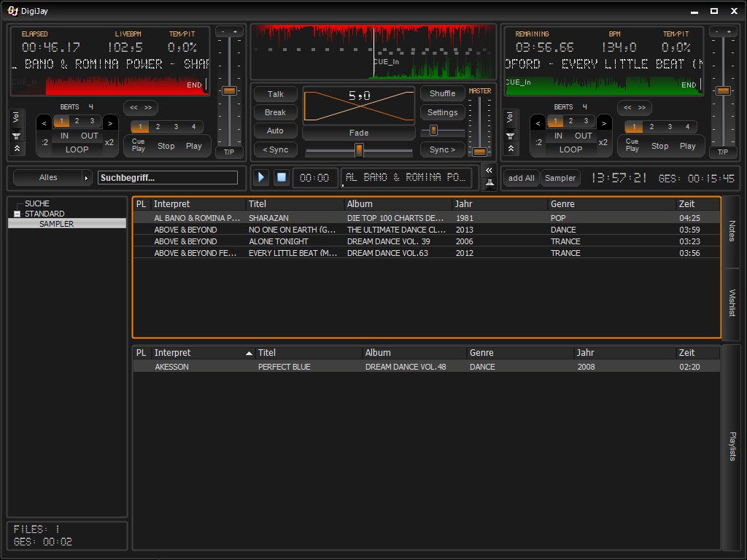This screenshot has height=560, width=747.
Task: Click the crossfader slider handle
Action: point(359,150)
